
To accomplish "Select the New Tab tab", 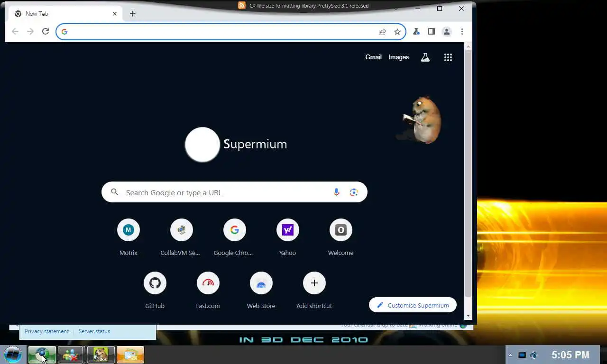I will pos(65,14).
